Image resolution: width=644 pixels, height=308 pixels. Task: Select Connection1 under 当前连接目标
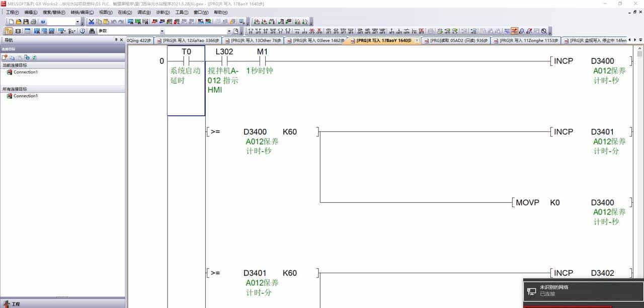tap(25, 72)
